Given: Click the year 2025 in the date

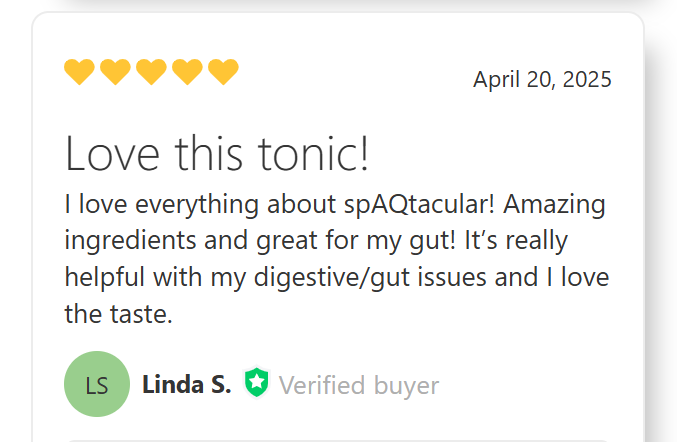Looking at the screenshot, I should [x=587, y=79].
